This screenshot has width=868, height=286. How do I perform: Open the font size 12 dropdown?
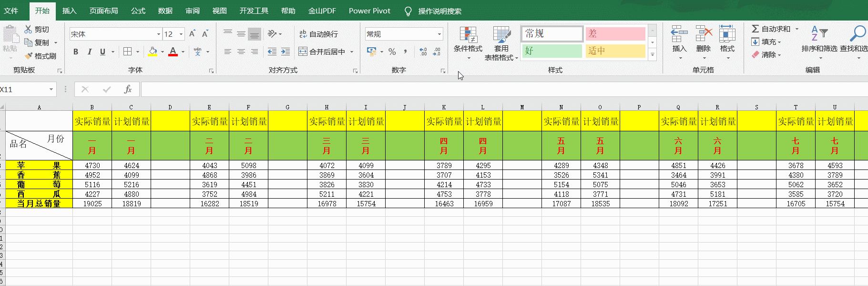click(181, 34)
